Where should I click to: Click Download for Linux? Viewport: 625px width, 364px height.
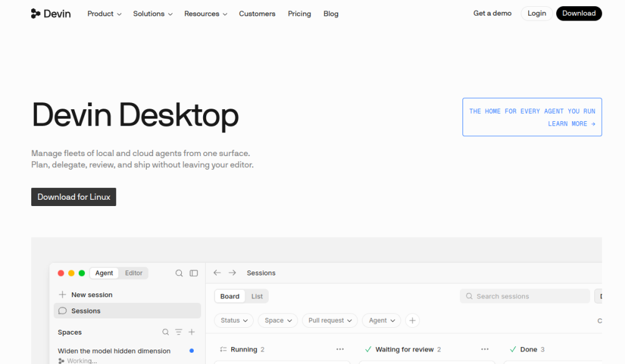tap(74, 197)
